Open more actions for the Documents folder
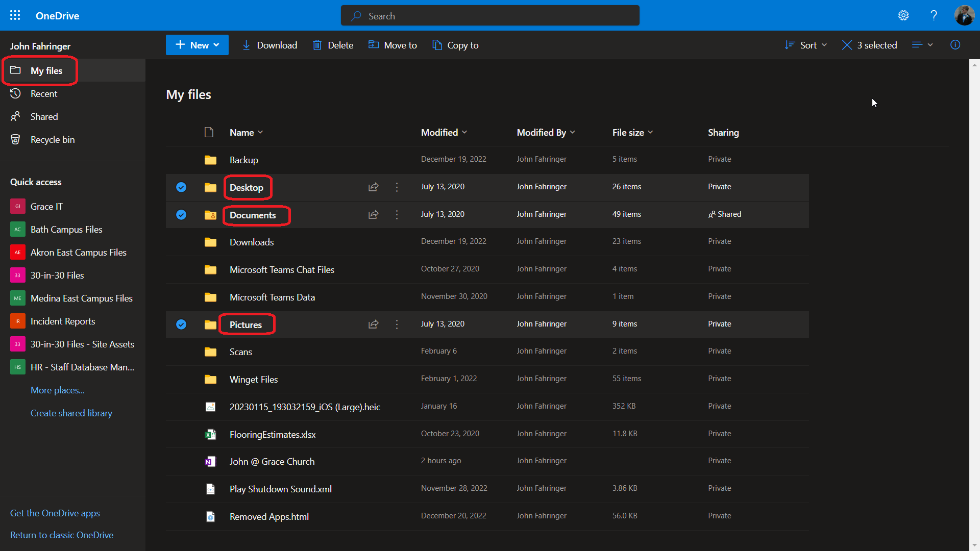Screen dimensions: 980x551 coord(397,215)
